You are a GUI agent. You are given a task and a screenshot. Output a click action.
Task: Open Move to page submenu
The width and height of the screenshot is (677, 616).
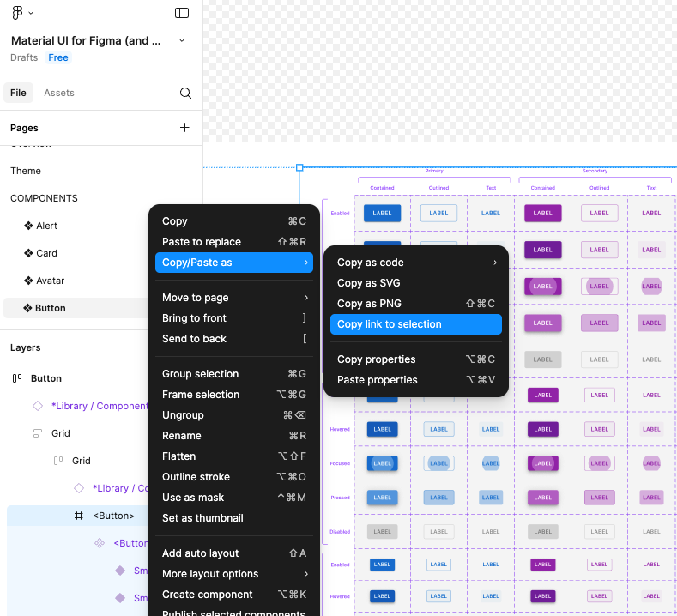[234, 298]
